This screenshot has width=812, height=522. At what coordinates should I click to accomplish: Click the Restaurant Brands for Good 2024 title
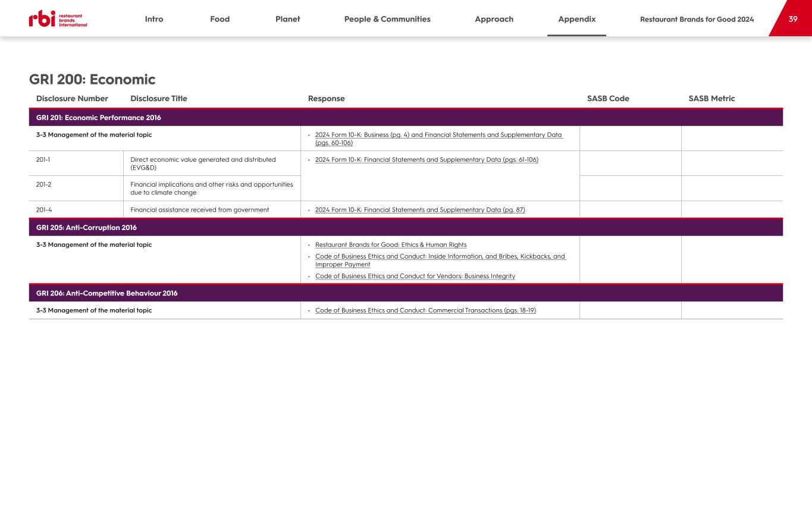point(697,19)
